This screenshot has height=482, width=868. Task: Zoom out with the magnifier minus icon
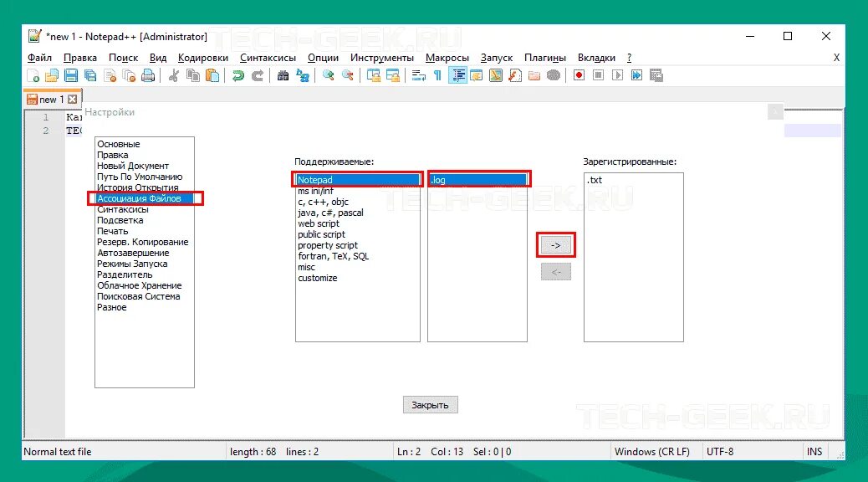point(348,75)
